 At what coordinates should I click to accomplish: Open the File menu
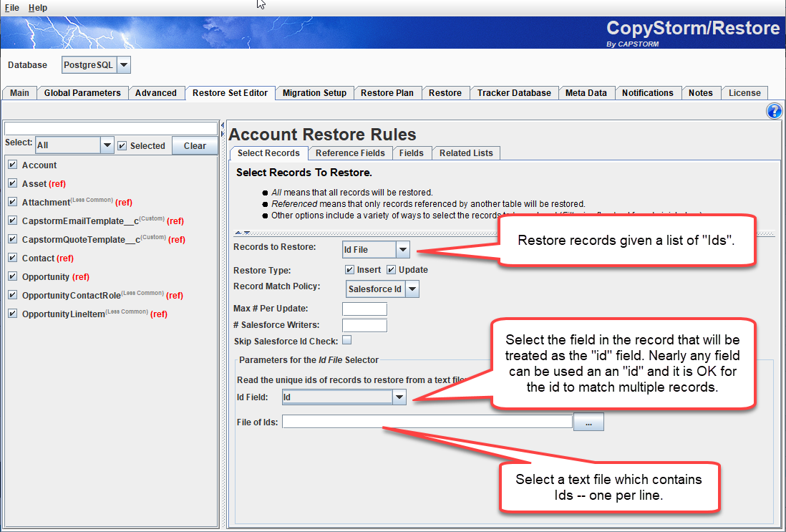pos(11,8)
